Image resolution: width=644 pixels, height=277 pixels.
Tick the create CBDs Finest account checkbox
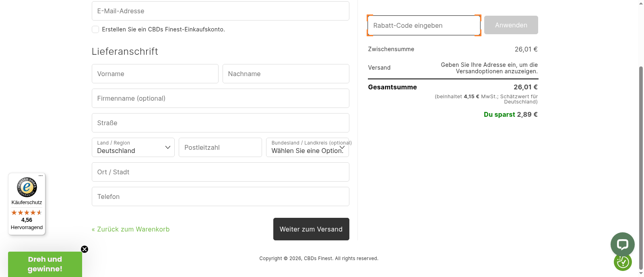tap(95, 29)
